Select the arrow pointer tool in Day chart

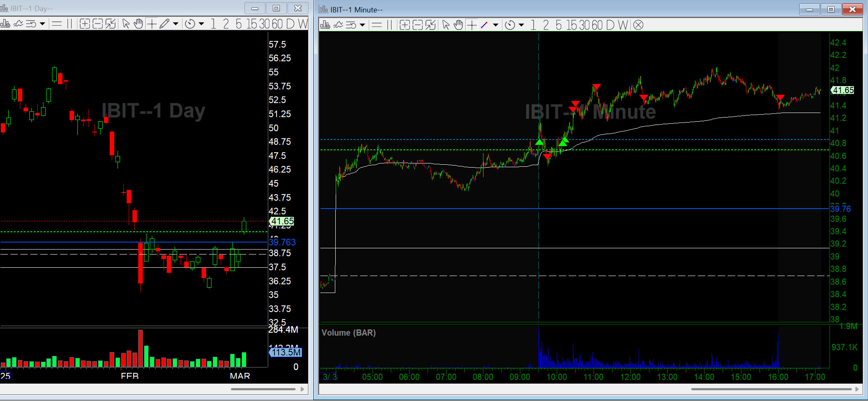126,24
